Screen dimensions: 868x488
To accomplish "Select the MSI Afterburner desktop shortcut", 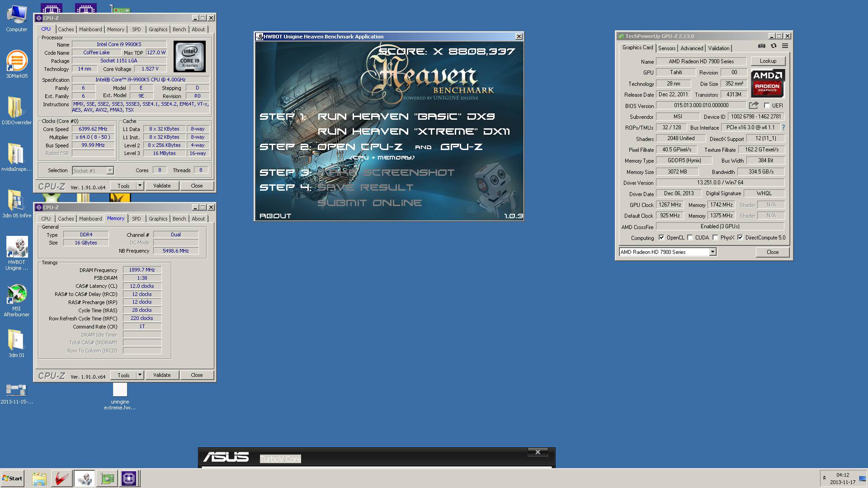I will tap(17, 300).
